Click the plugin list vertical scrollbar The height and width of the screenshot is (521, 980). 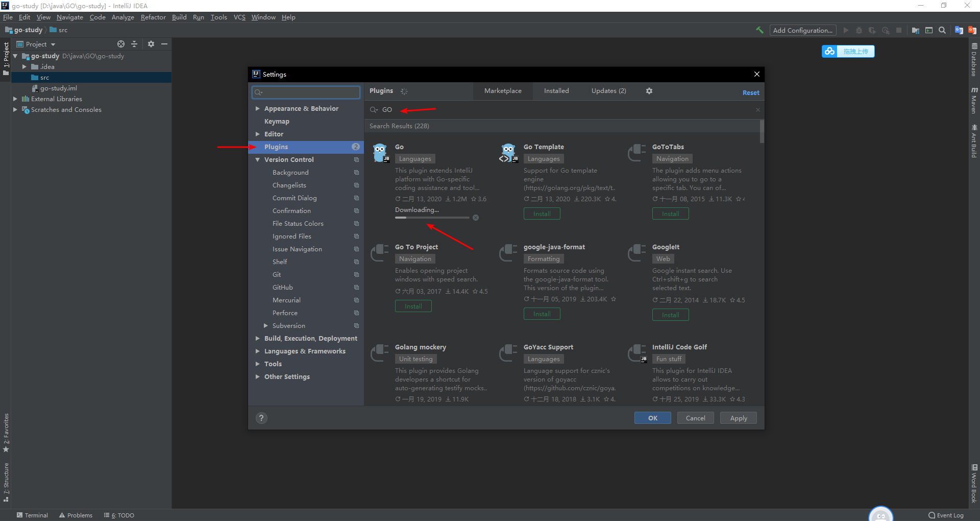(x=762, y=131)
